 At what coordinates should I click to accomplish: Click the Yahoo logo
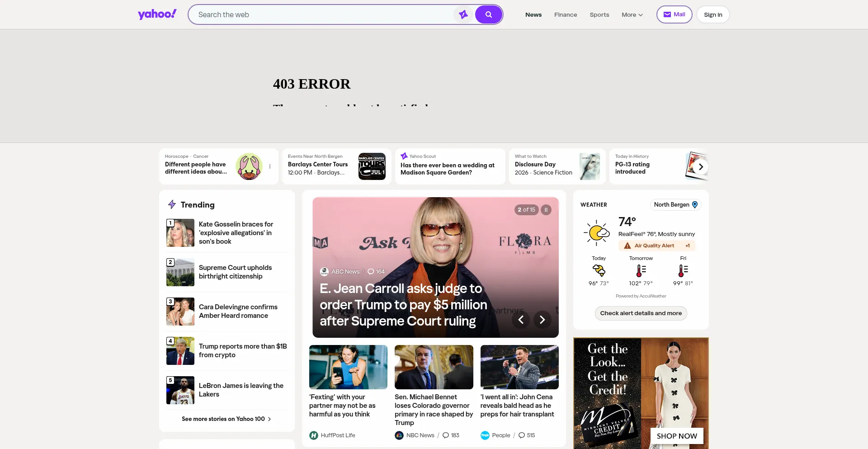tap(157, 14)
